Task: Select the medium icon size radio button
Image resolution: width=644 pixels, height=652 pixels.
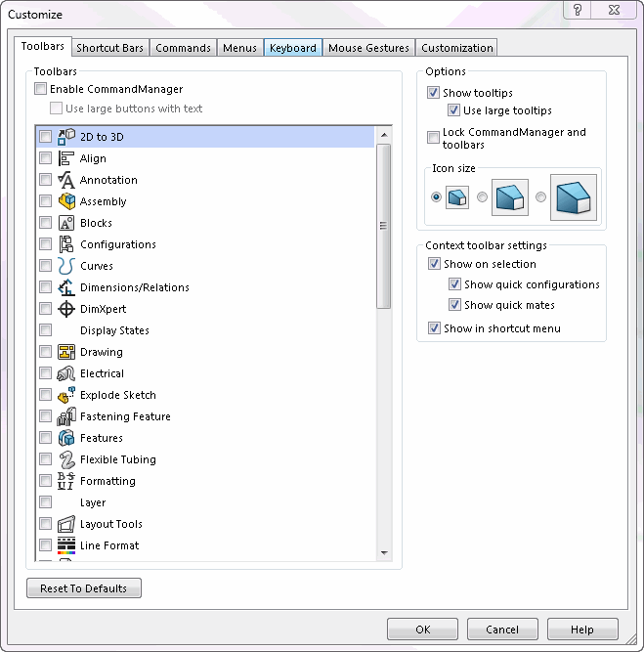Action: tap(483, 196)
